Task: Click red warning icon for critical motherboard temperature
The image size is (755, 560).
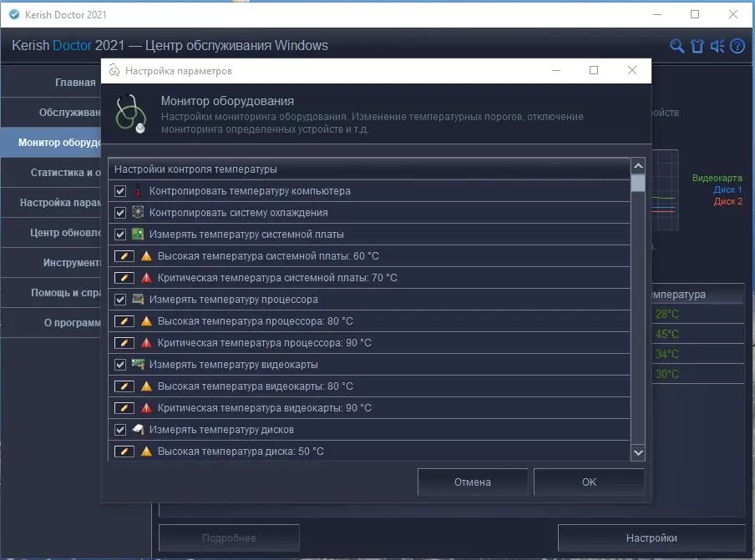Action: pyautogui.click(x=146, y=278)
